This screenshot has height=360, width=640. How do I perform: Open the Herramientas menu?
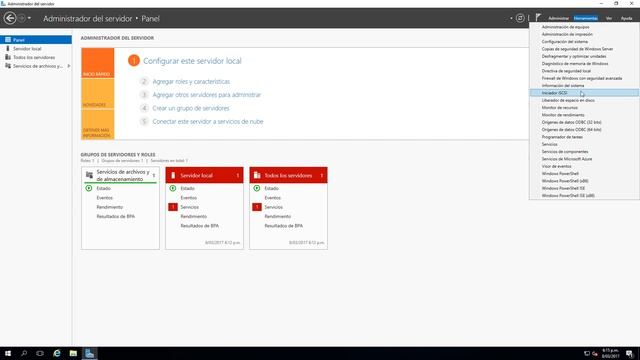pyautogui.click(x=585, y=18)
